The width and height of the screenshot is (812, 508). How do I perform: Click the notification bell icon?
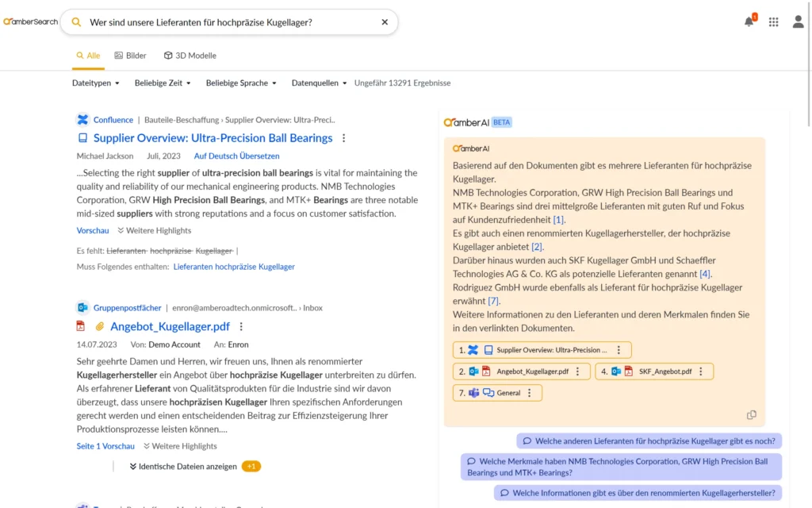pyautogui.click(x=749, y=22)
